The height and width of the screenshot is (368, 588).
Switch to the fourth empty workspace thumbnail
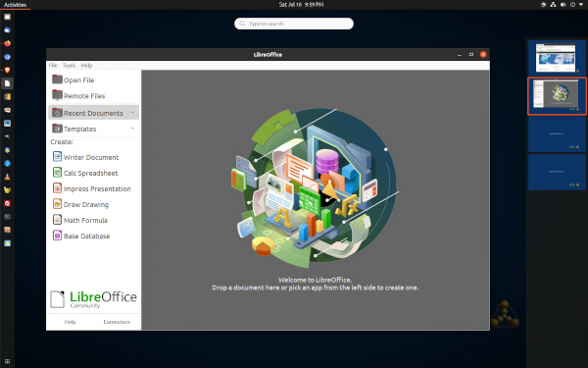coord(557,172)
